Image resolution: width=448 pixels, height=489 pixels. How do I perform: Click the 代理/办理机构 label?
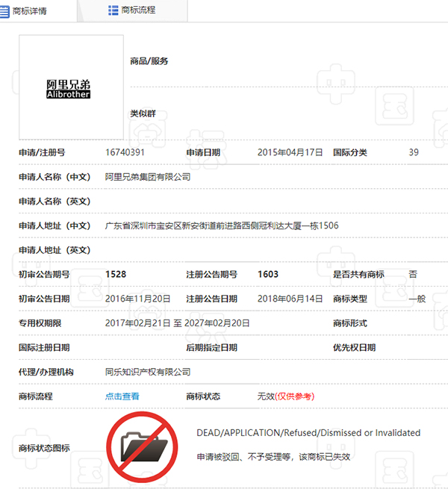[x=46, y=372]
